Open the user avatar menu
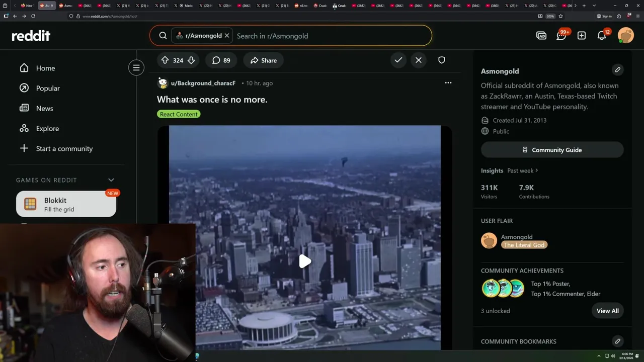644x362 pixels. (x=626, y=36)
